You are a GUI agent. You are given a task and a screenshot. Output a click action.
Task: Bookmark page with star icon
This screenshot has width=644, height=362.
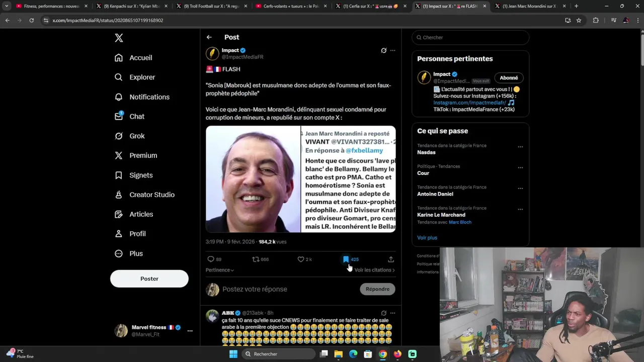coord(579,20)
